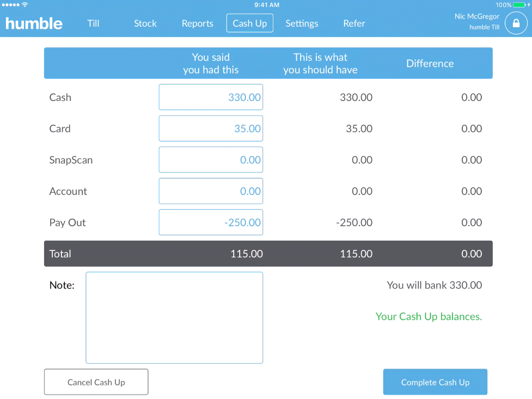The width and height of the screenshot is (532, 399).
Task: Edit the Cash amount field
Action: 211,97
